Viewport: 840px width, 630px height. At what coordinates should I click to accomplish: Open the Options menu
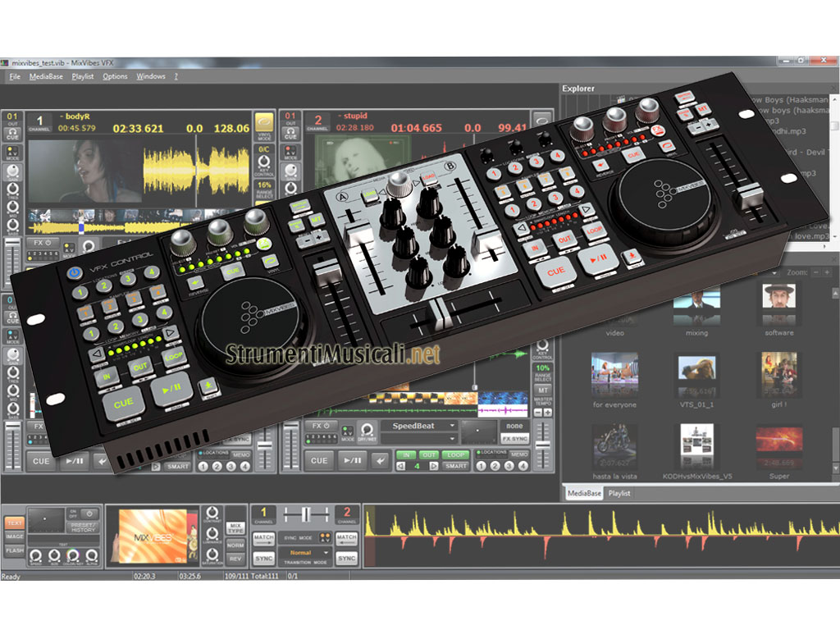pyautogui.click(x=115, y=76)
